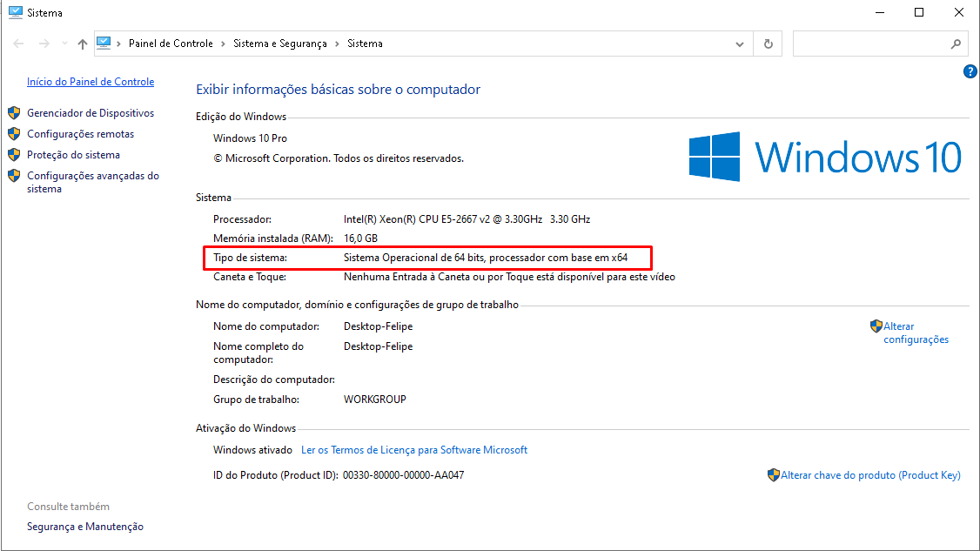Open Configurações remotas
Viewport: 980px width, 551px height.
click(81, 134)
